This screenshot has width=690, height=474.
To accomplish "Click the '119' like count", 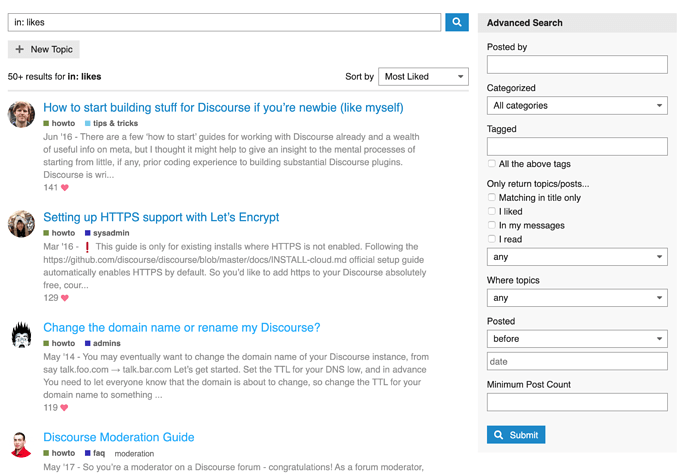I will click(x=51, y=408).
